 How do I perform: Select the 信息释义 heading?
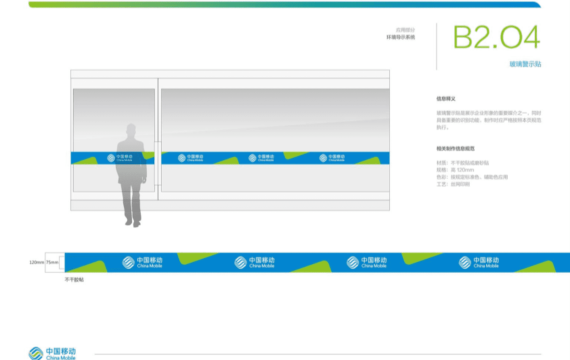[446, 99]
